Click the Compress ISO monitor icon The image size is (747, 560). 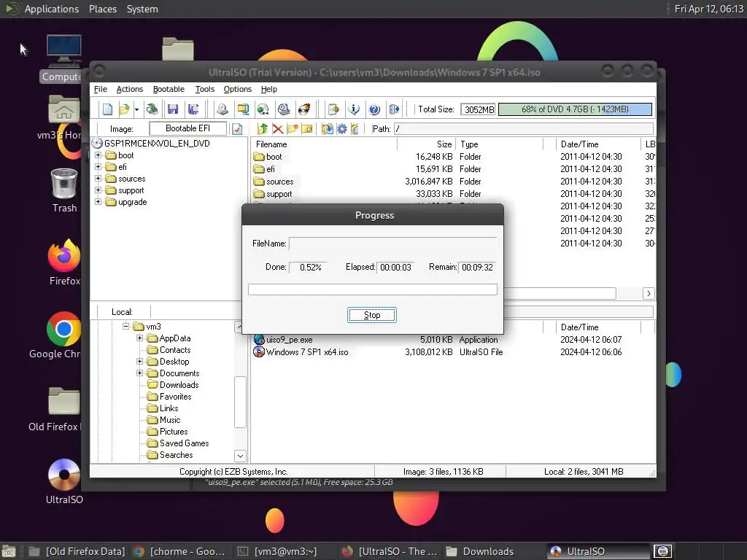(x=243, y=109)
